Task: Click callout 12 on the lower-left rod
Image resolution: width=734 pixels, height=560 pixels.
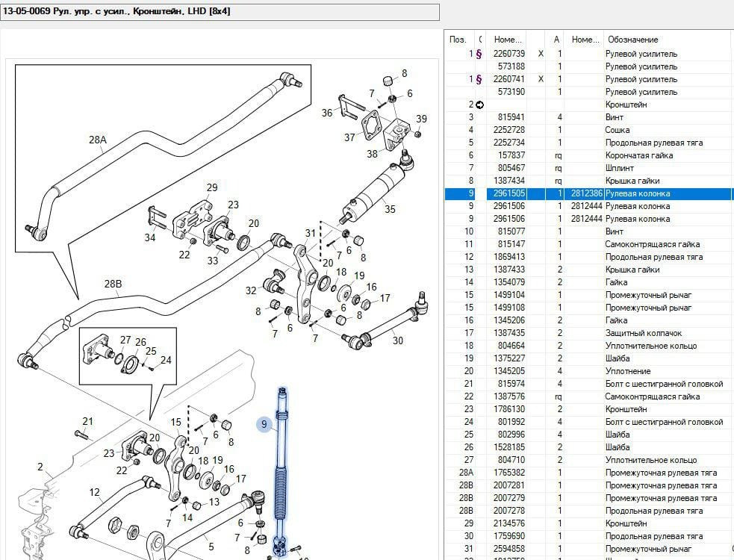Action: 95,492
